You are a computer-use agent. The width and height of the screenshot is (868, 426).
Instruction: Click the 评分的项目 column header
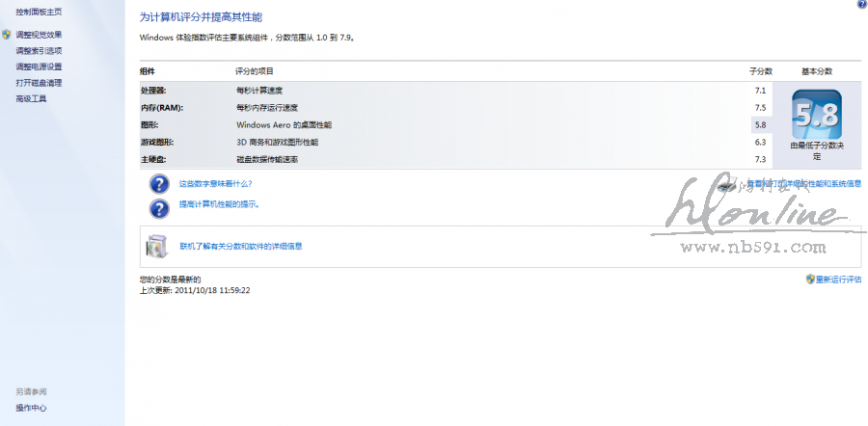click(255, 71)
